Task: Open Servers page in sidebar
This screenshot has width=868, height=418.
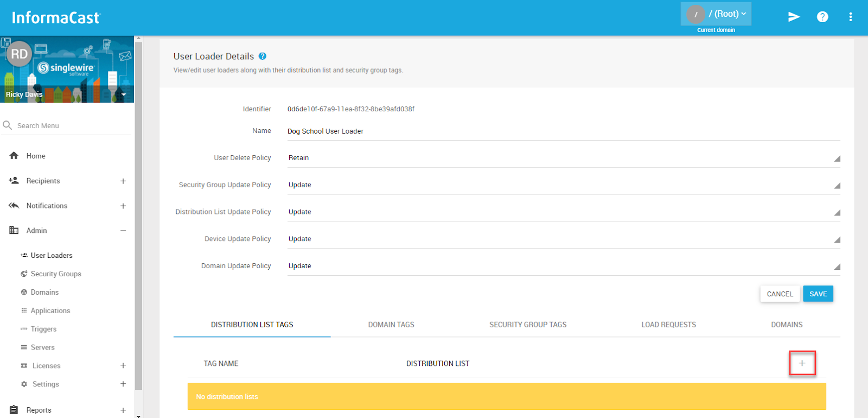Action: [43, 347]
